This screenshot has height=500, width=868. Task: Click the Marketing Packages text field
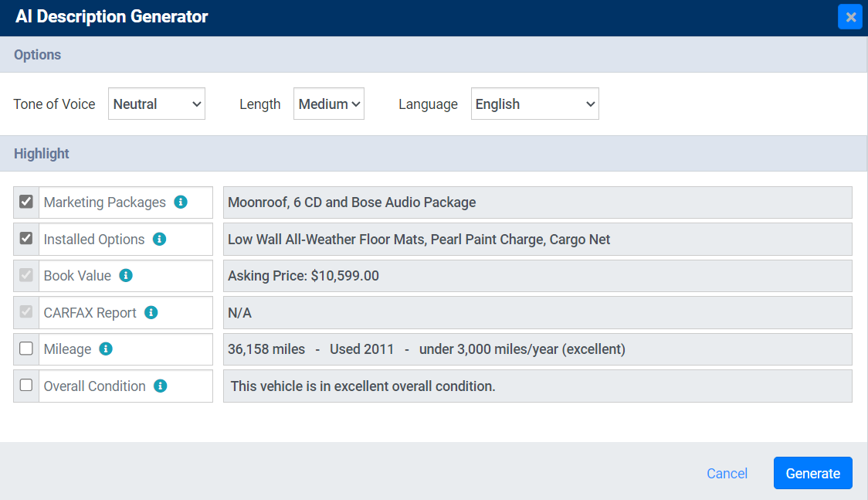(x=537, y=202)
